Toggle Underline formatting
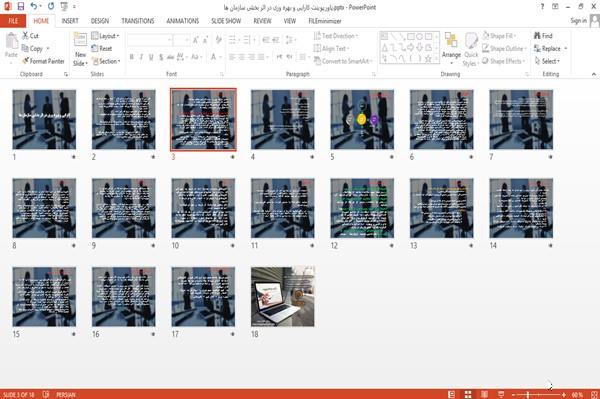Viewport: 600px width, 399px height. click(151, 57)
